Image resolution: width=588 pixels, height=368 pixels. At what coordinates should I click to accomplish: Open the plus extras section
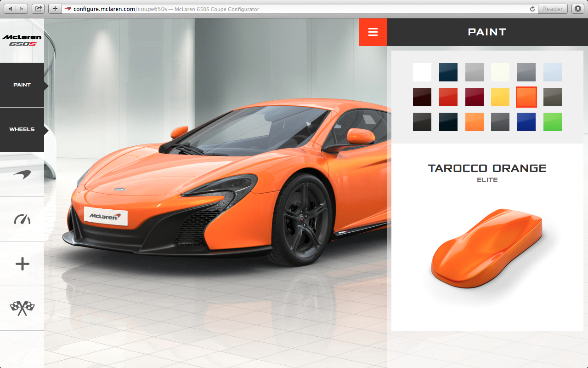22,264
